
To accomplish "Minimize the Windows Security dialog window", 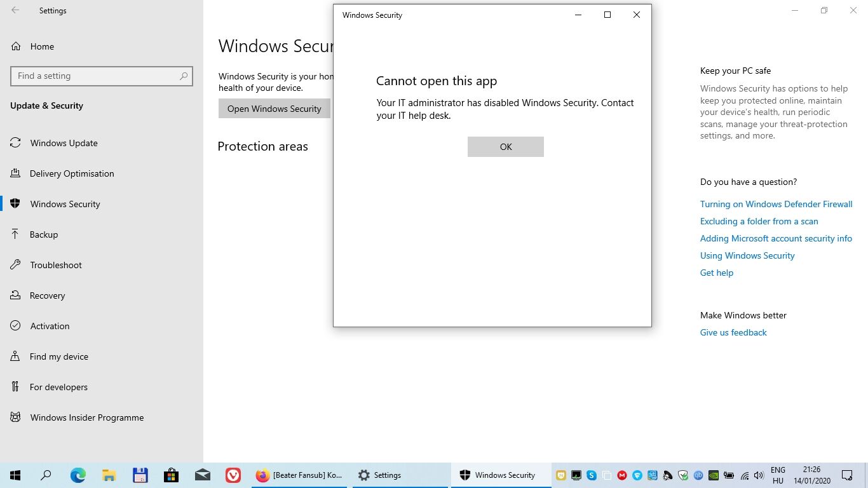I will click(x=578, y=15).
